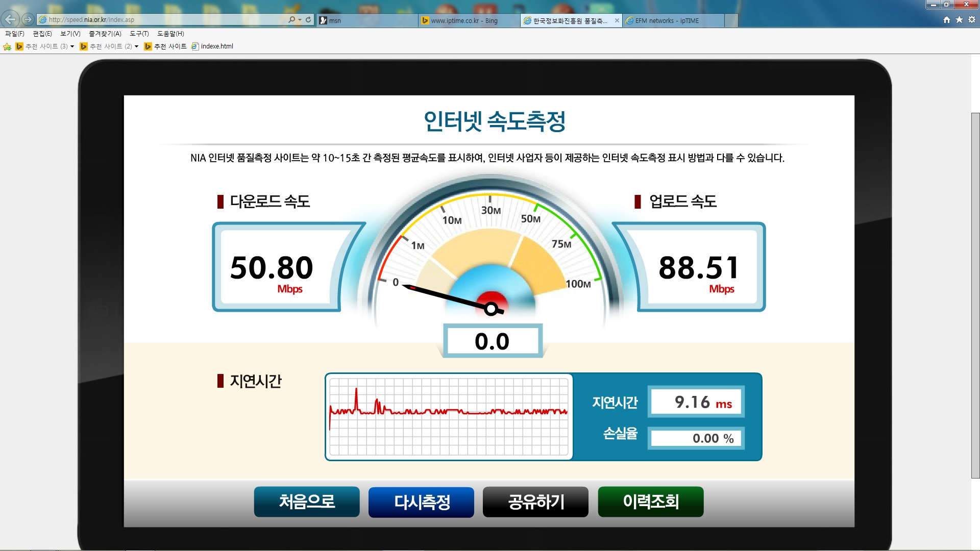Click the 다시측정 button to re-measure
This screenshot has width=980, height=551.
tap(421, 502)
